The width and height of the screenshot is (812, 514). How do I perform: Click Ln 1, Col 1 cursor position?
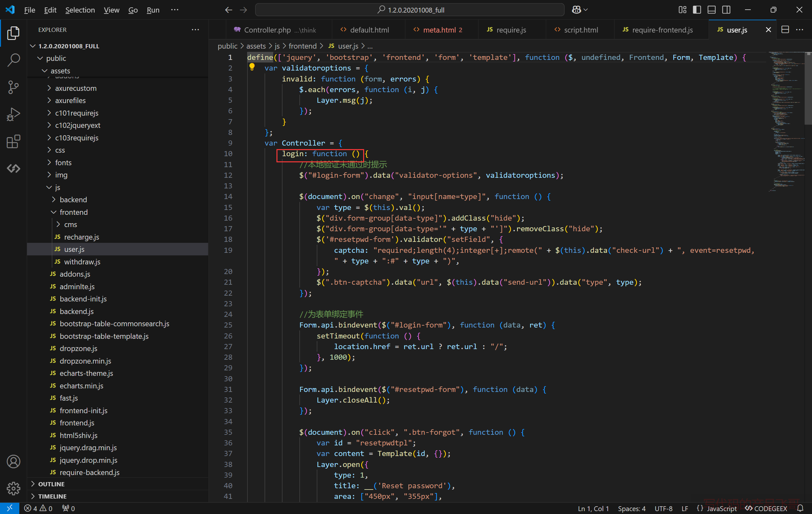[x=593, y=508]
